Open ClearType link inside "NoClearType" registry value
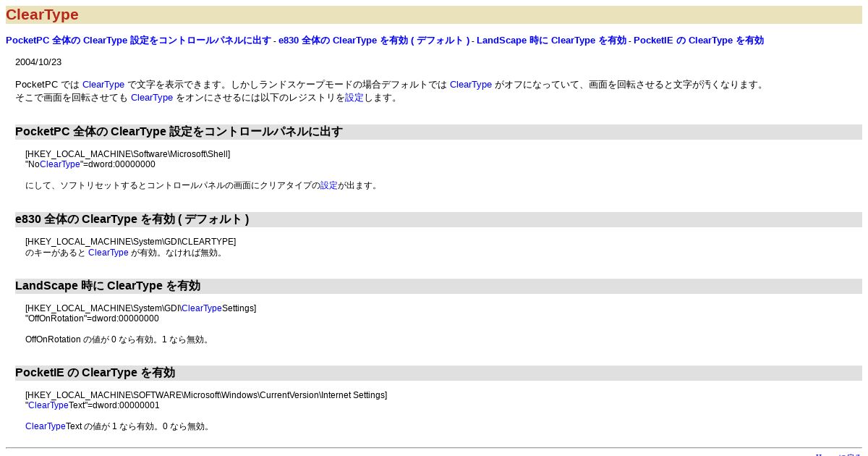 pyautogui.click(x=60, y=164)
